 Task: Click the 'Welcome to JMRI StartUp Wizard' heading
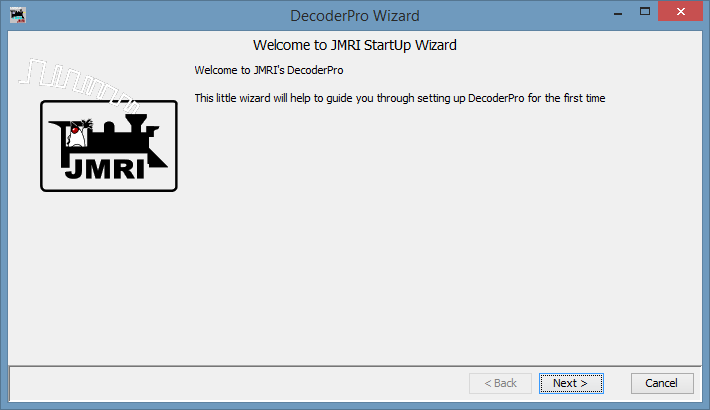pyautogui.click(x=355, y=45)
